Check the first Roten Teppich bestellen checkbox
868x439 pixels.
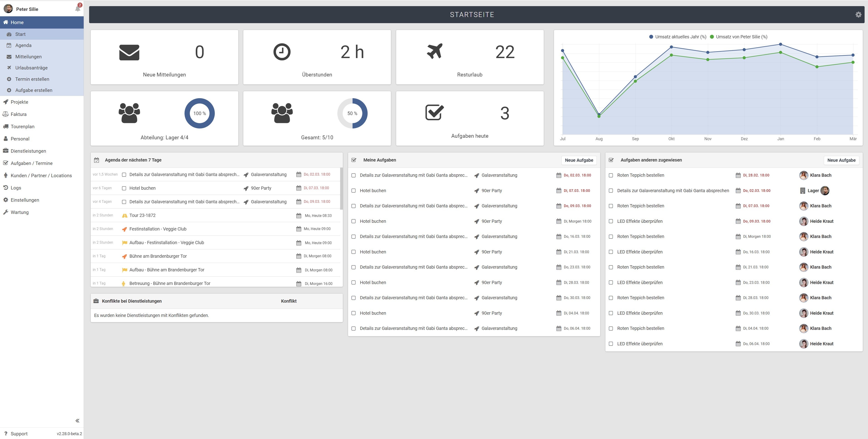coord(611,175)
